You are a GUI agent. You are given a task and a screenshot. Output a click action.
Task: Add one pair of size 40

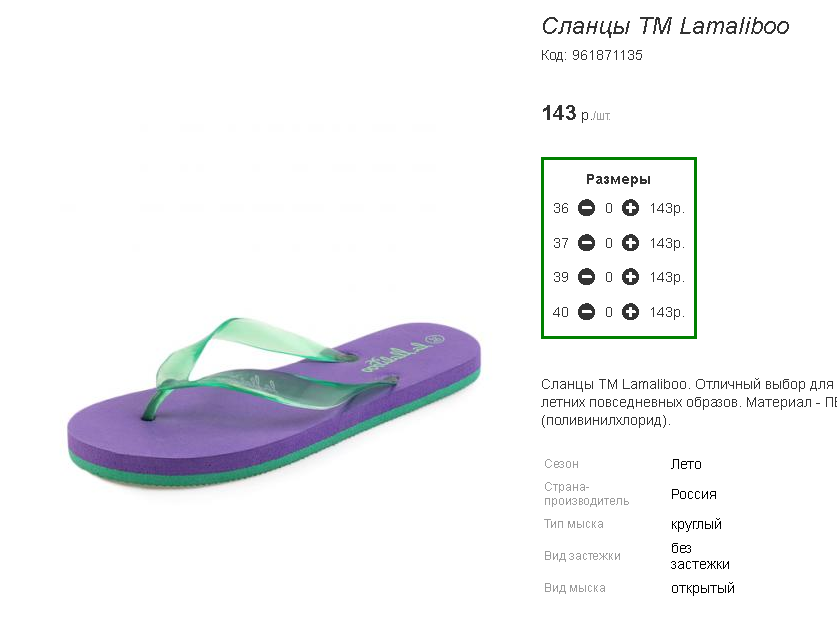[630, 312]
